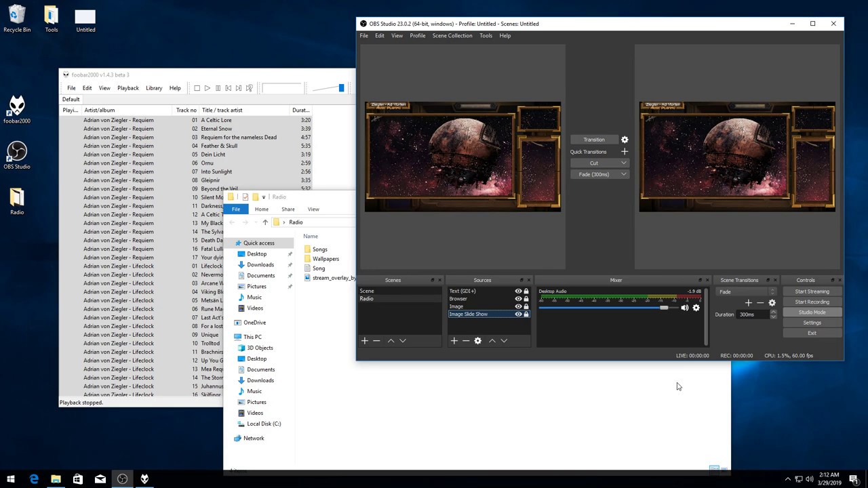Open the Windows Start menu

tap(11, 479)
